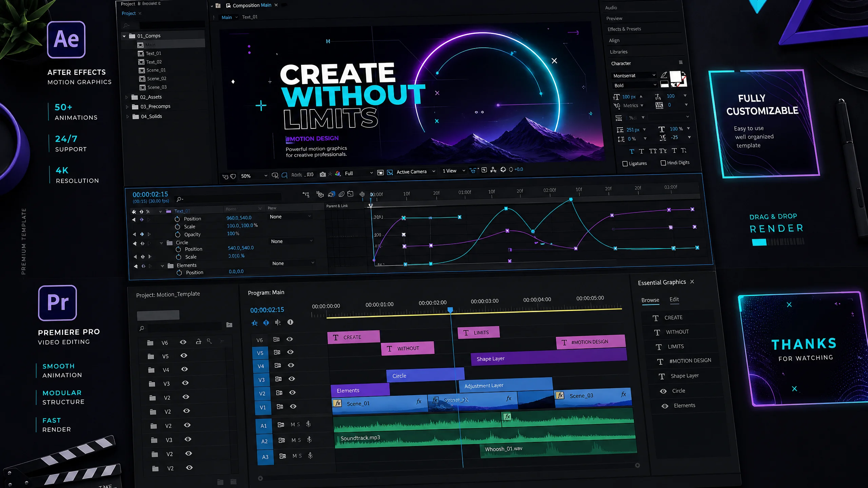This screenshot has width=868, height=488.
Task: Click the Text_01 breadcrumb in composition viewer
Action: point(250,17)
